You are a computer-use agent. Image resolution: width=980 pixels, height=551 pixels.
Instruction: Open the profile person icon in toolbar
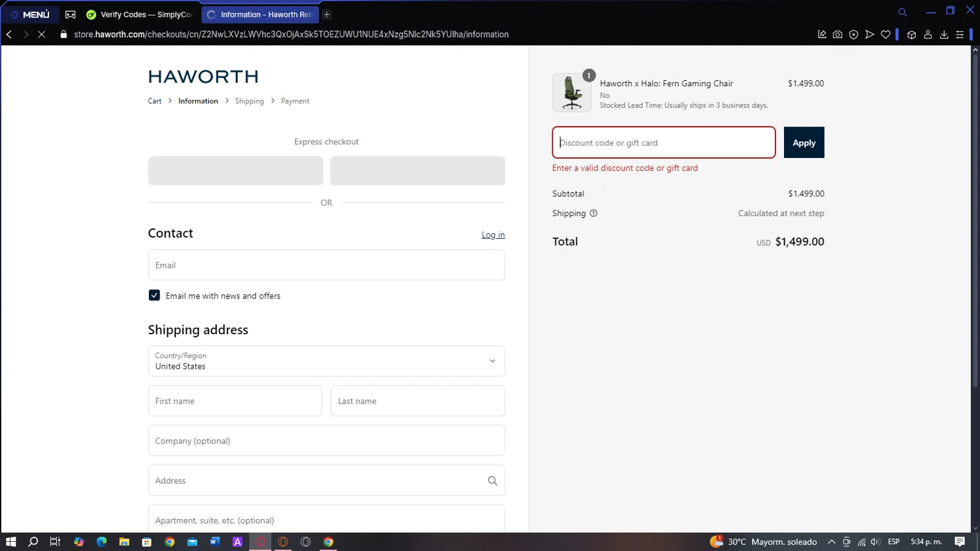(x=928, y=35)
